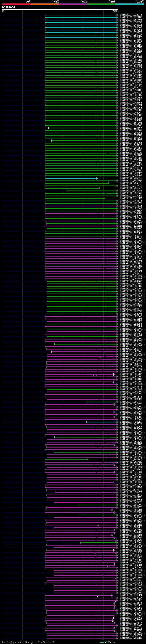
Task: Click the short cyan bar for UniRef100_Q39812
Action: [71, 178]
